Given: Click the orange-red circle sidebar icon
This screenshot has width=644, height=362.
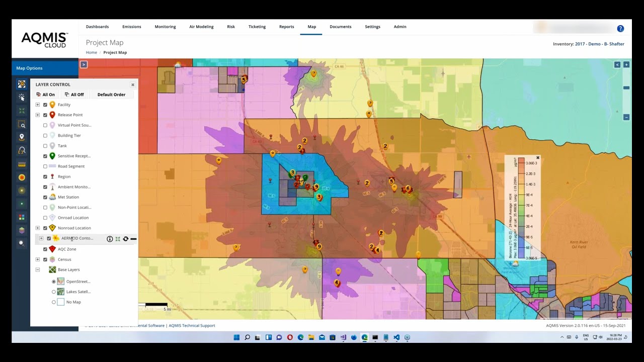Looking at the screenshot, I should (x=22, y=177).
